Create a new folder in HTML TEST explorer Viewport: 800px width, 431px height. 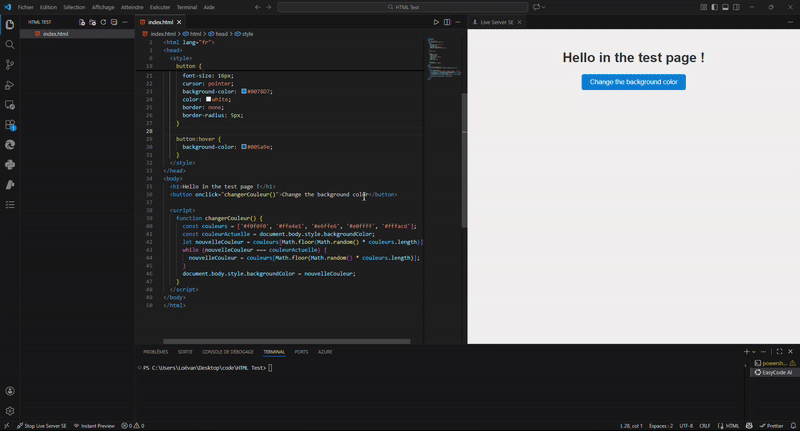[92, 22]
